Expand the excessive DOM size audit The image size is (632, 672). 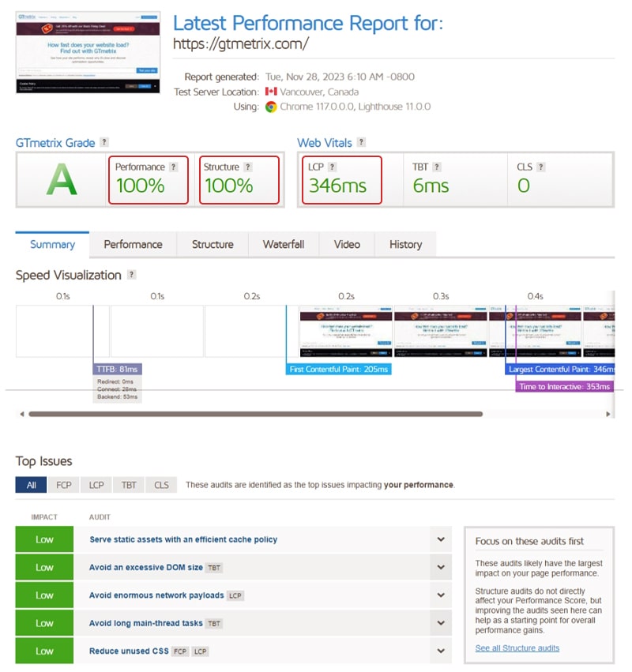[x=441, y=567]
